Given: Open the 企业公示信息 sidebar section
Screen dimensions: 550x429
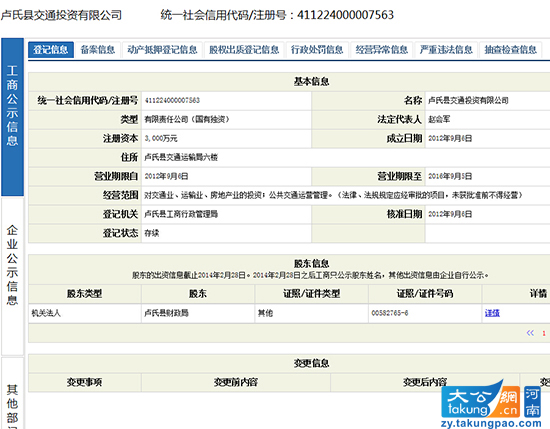Looking at the screenshot, I should click(12, 276).
